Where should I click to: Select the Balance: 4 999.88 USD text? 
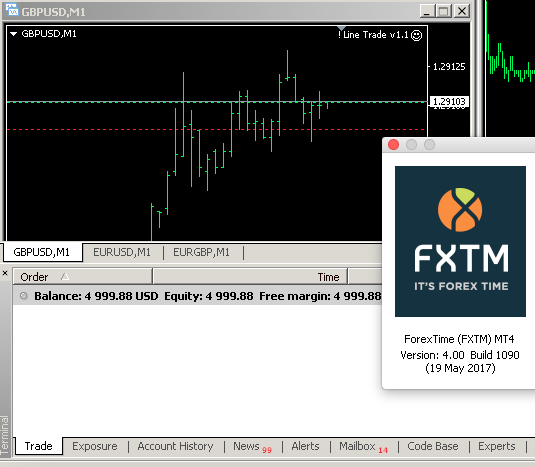(96, 296)
